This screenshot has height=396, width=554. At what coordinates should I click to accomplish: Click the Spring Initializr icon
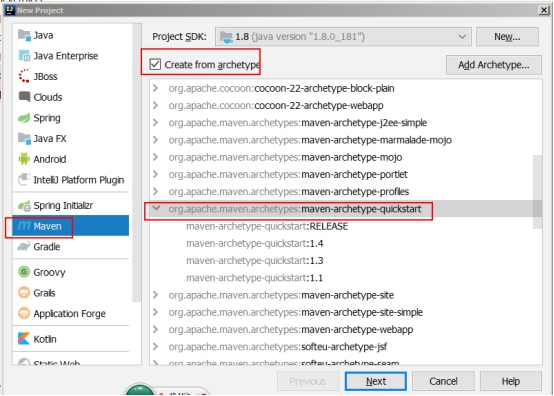[24, 205]
